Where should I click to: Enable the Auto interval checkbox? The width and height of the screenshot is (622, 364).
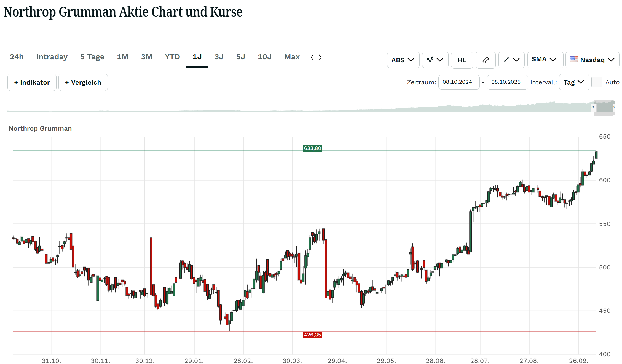pos(597,82)
